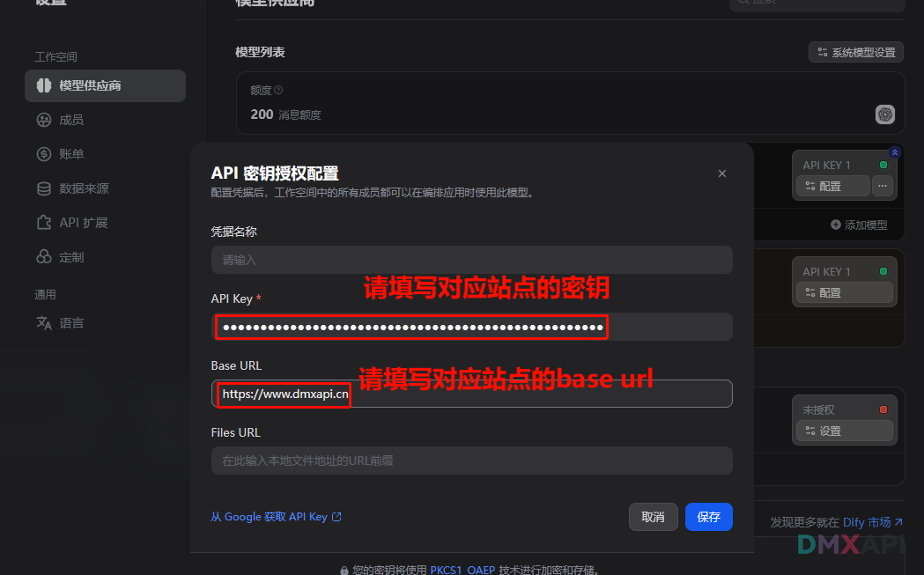Click the 语言 translate icon
The width and height of the screenshot is (924, 575).
click(44, 323)
